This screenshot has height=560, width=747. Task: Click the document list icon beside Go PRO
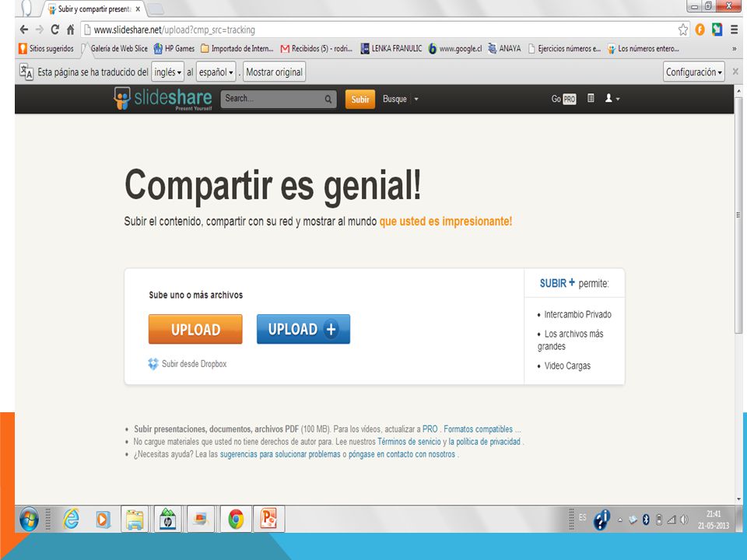[591, 98]
